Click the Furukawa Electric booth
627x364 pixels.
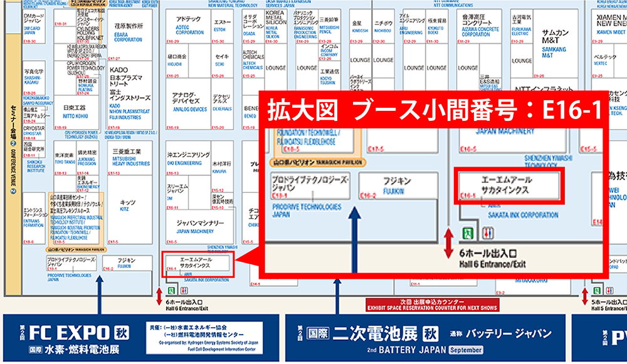[x=522, y=26]
